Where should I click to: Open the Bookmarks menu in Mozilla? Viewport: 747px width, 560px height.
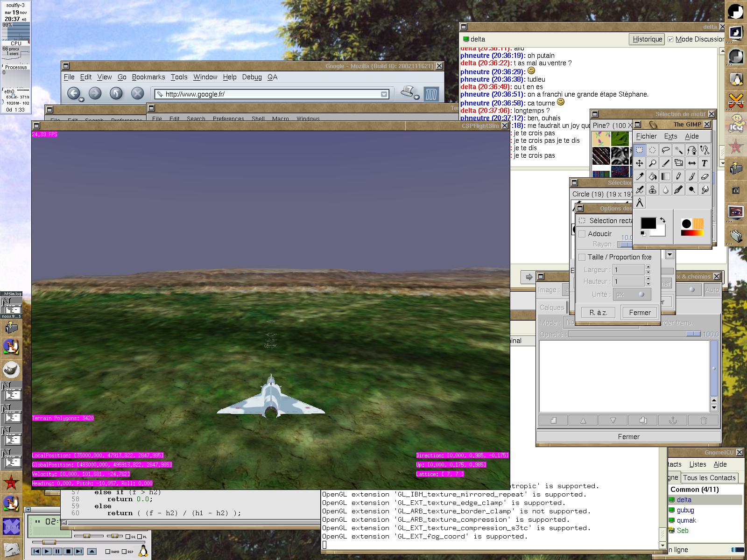148,77
